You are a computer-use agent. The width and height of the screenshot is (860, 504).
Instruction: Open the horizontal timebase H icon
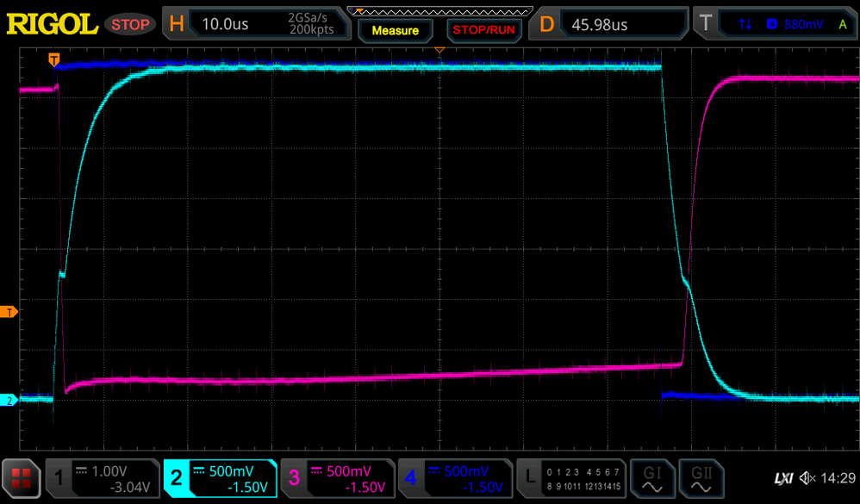[177, 23]
